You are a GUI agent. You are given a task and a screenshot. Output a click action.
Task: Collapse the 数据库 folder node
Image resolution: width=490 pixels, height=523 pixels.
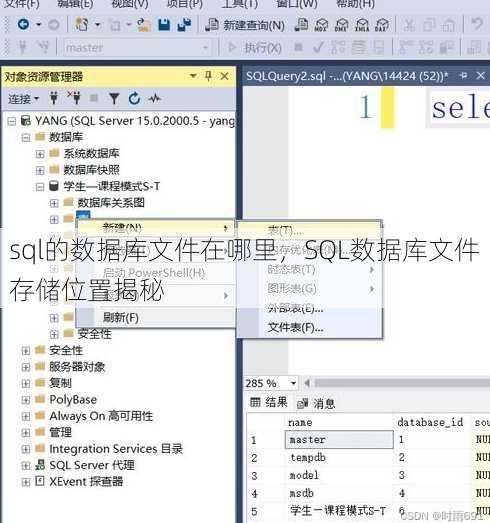click(26, 137)
